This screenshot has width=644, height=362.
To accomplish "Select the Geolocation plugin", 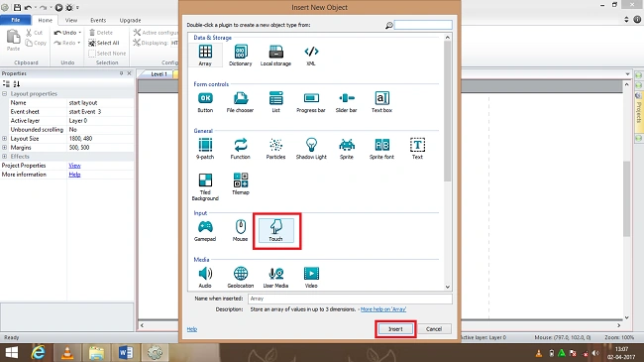I will (x=241, y=278).
